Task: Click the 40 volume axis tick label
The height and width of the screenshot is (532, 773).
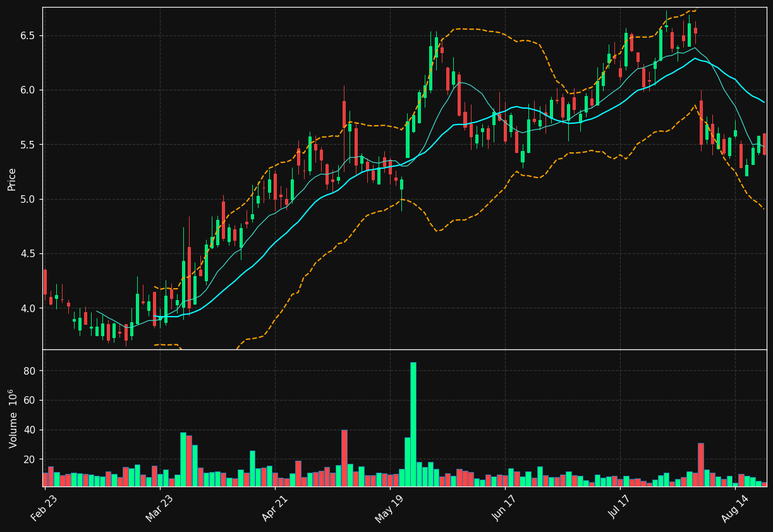Action: click(29, 430)
